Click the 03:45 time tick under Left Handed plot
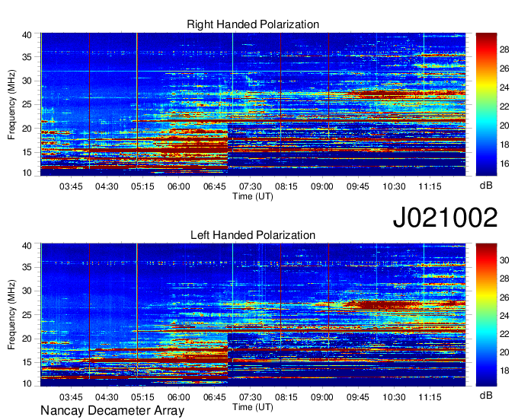This screenshot has width=518, height=420. click(x=71, y=397)
